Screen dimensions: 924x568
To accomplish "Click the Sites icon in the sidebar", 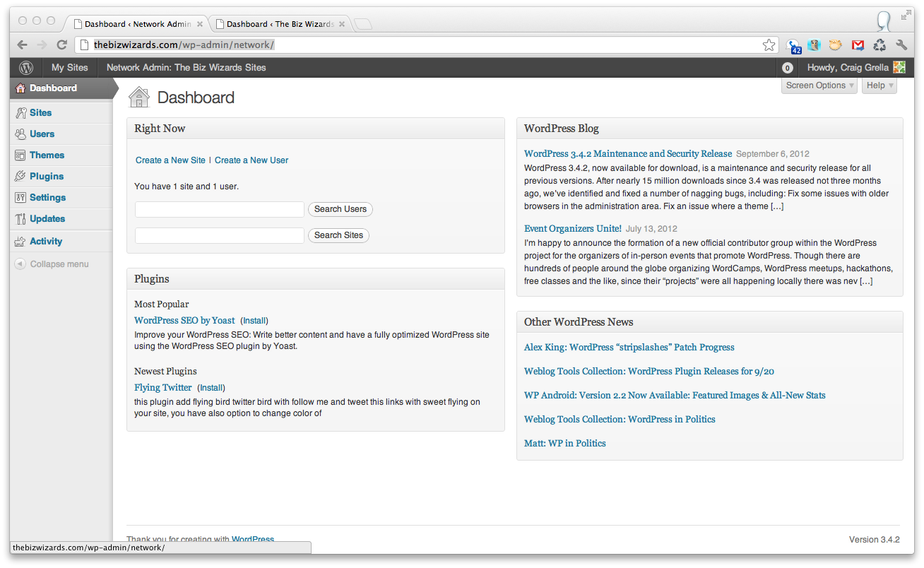I will pyautogui.click(x=20, y=113).
